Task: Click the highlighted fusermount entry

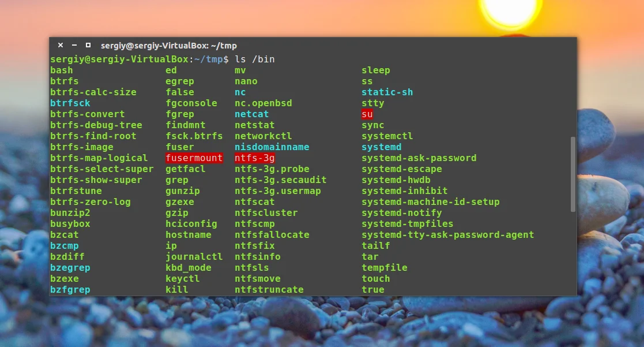Action: tap(194, 158)
